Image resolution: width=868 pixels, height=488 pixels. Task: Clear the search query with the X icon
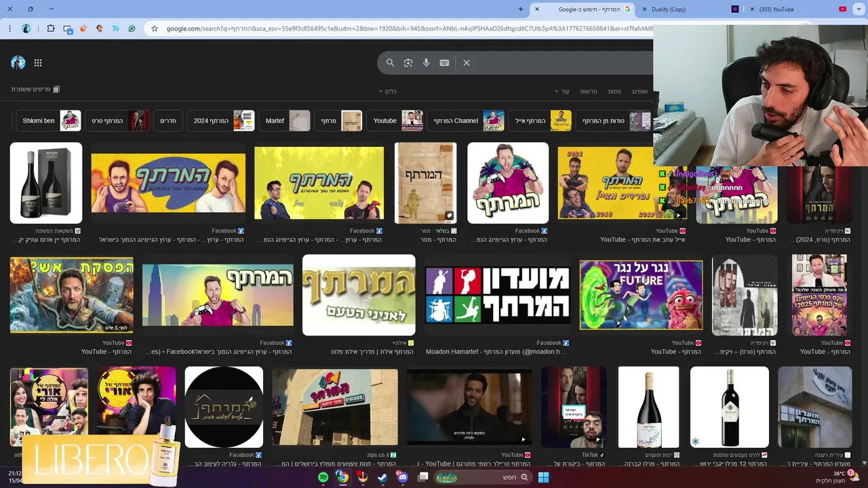tap(467, 62)
